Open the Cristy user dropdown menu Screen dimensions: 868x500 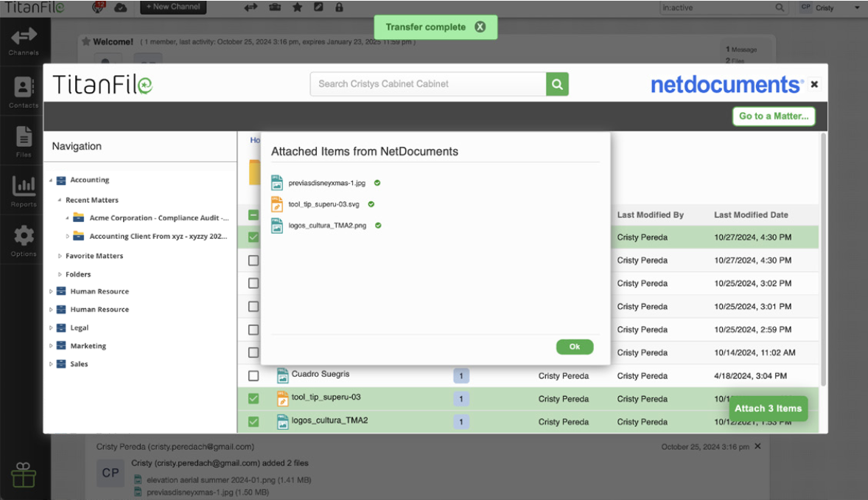point(858,8)
